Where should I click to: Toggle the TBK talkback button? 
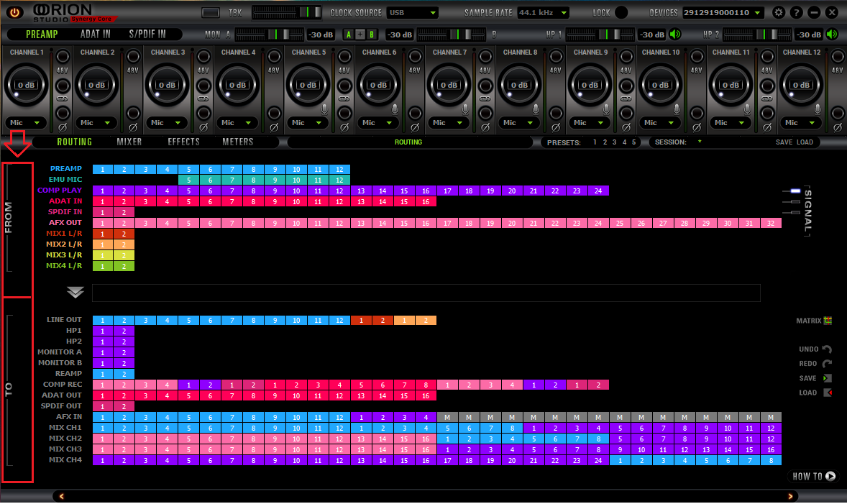pyautogui.click(x=210, y=12)
